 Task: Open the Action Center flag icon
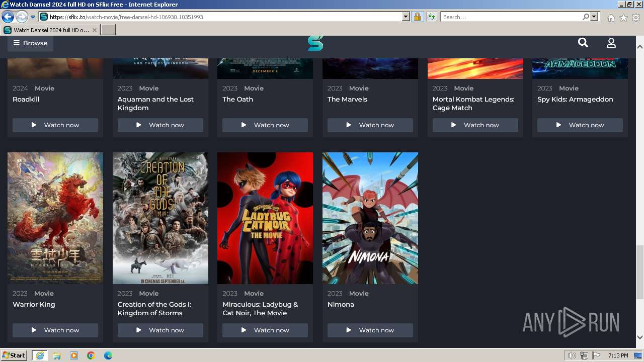click(x=596, y=355)
